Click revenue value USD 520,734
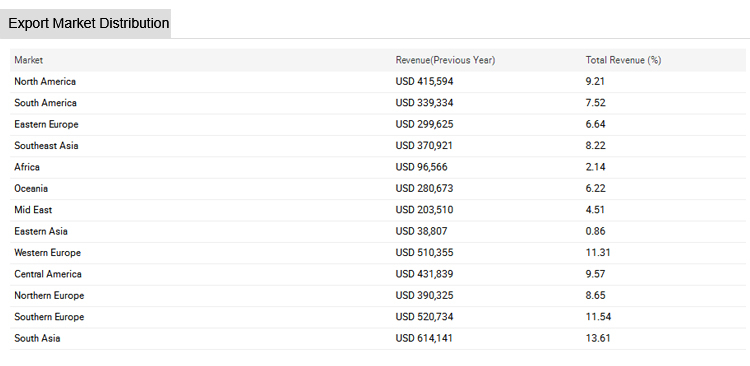The height and width of the screenshot is (366, 750). click(424, 317)
